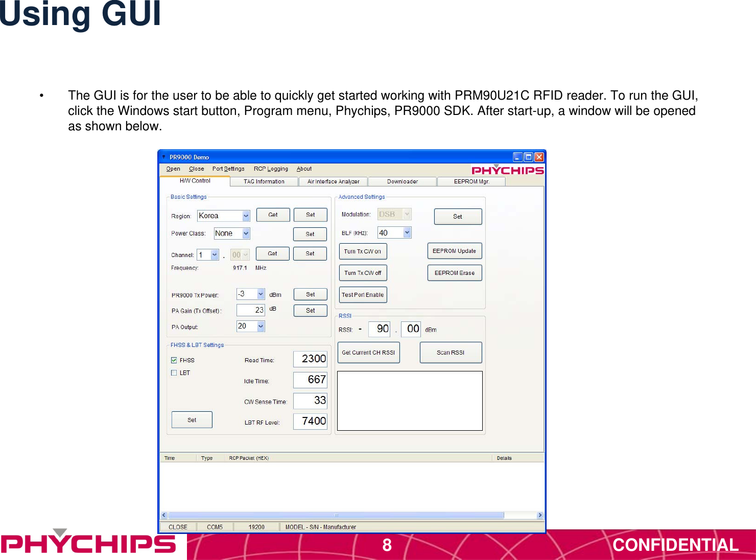This screenshot has width=756, height=560.
Task: Switch to the TAG Information tab
Action: pyautogui.click(x=264, y=181)
